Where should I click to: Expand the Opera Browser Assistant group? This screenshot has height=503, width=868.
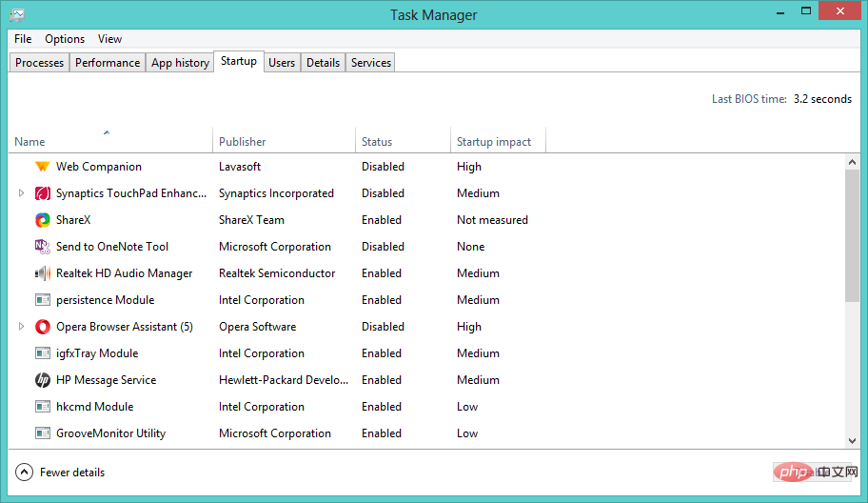tap(22, 327)
